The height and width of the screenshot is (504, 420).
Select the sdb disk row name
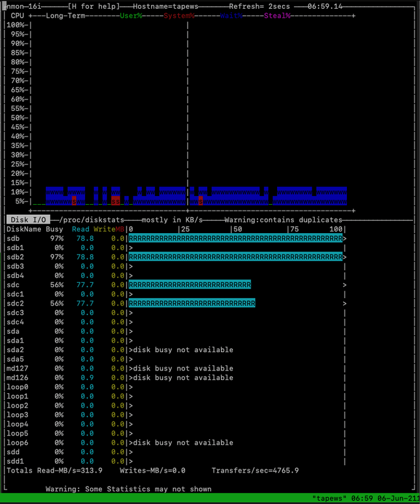pyautogui.click(x=13, y=239)
